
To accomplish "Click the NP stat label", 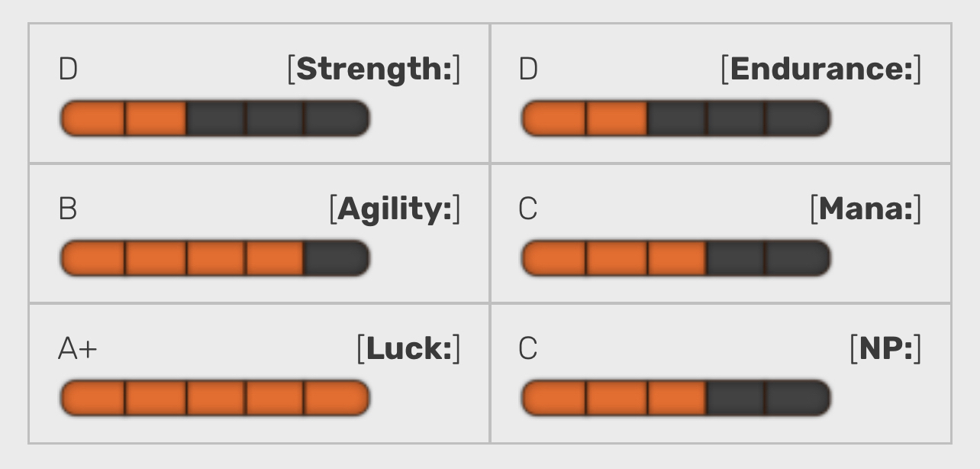I will pyautogui.click(x=885, y=349).
